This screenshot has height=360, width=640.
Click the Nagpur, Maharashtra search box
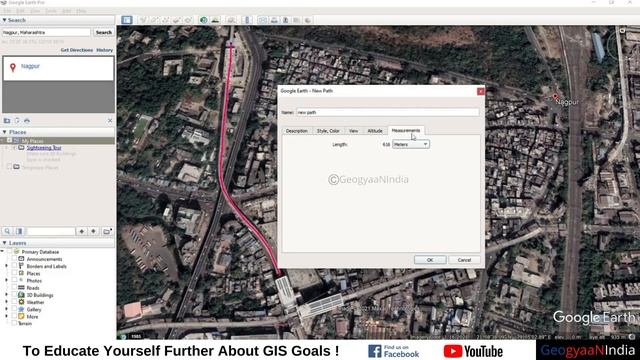pos(46,32)
